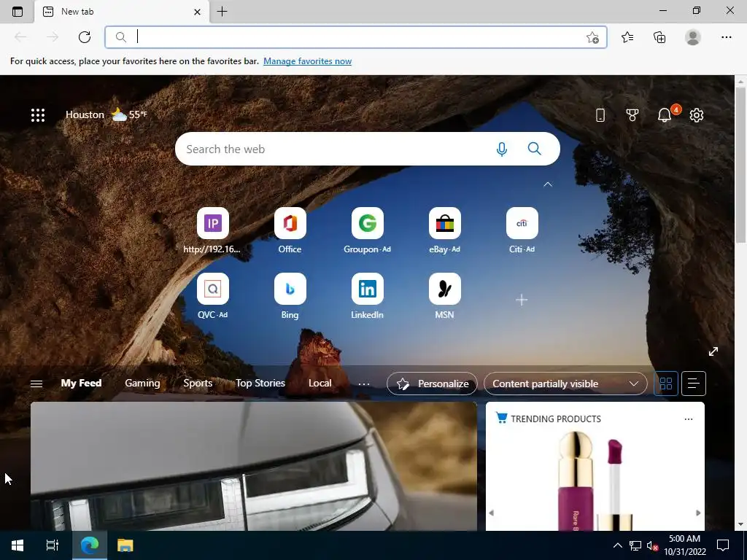
Task: Select the Local tab
Action: point(320,383)
